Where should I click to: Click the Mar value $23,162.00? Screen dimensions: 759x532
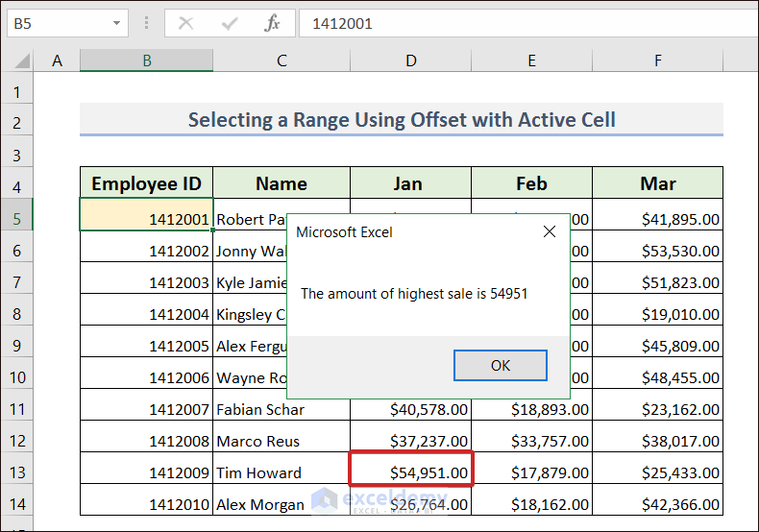click(657, 405)
